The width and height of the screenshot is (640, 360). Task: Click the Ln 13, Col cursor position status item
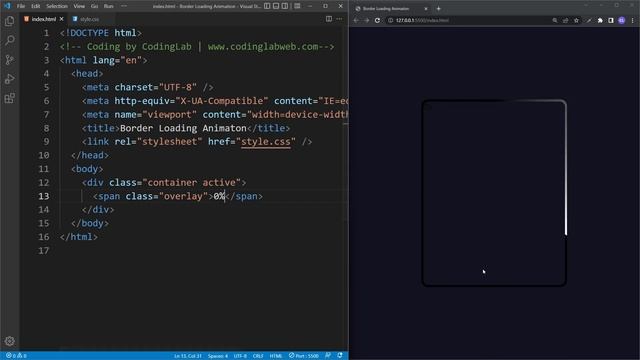(x=187, y=356)
